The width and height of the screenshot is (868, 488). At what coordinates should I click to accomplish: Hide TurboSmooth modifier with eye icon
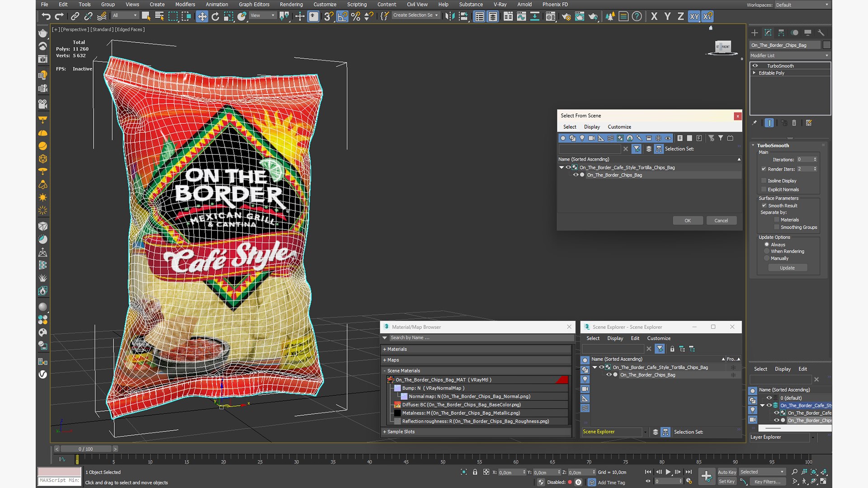[755, 66]
